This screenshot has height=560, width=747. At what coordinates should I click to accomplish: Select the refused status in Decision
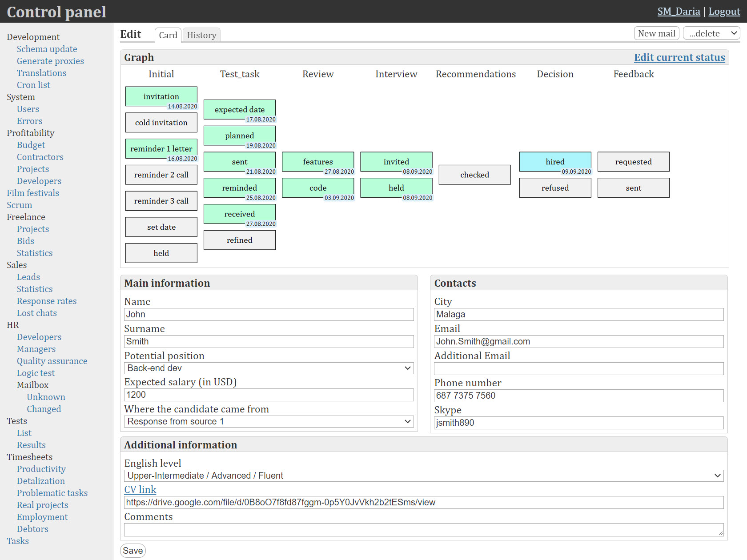point(555,188)
